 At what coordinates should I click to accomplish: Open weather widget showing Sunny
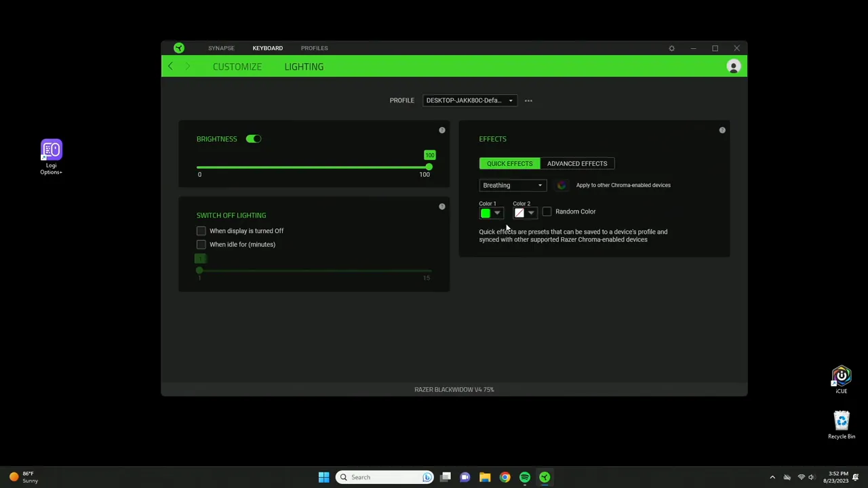click(23, 477)
